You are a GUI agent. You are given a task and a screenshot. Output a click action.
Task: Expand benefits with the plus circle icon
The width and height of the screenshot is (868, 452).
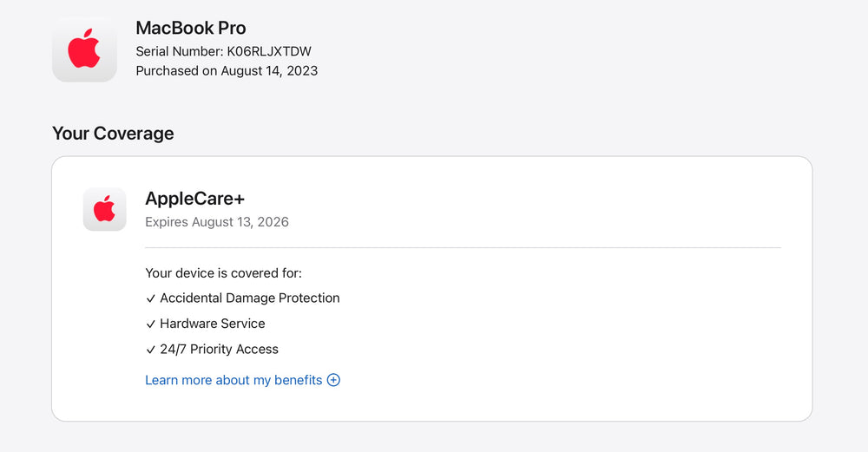coord(333,380)
